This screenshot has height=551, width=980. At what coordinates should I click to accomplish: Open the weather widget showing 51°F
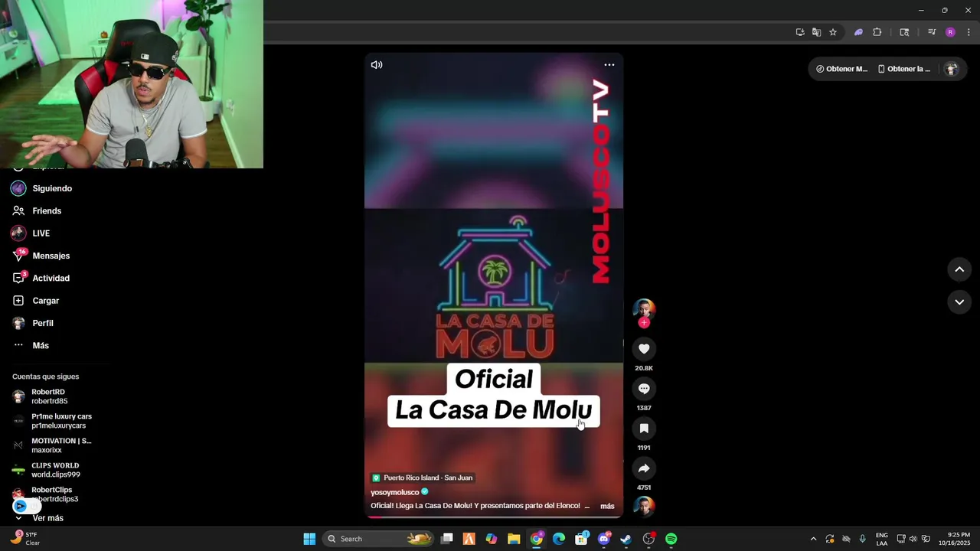pyautogui.click(x=24, y=539)
